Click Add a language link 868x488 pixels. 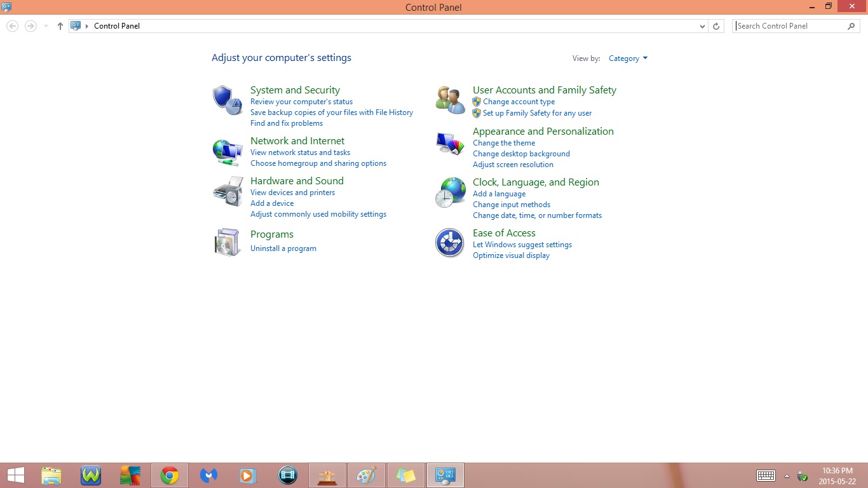(x=499, y=194)
